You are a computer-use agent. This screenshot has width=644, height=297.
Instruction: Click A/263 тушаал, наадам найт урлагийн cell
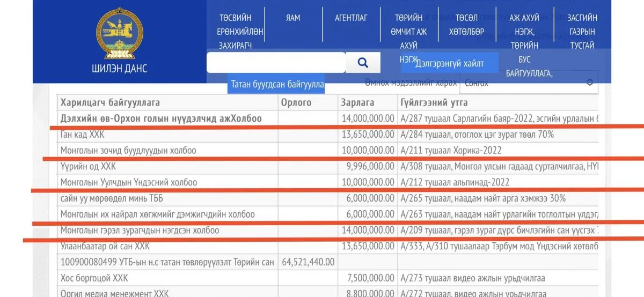click(x=499, y=214)
